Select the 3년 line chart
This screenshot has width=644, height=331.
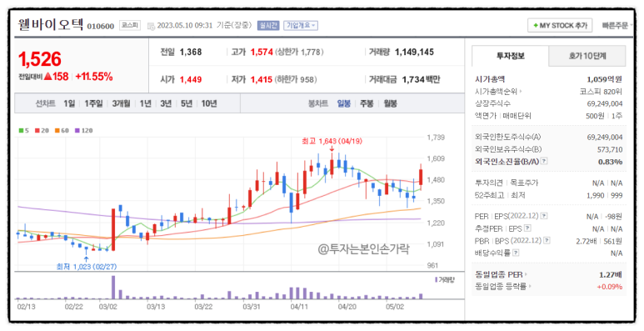click(166, 103)
